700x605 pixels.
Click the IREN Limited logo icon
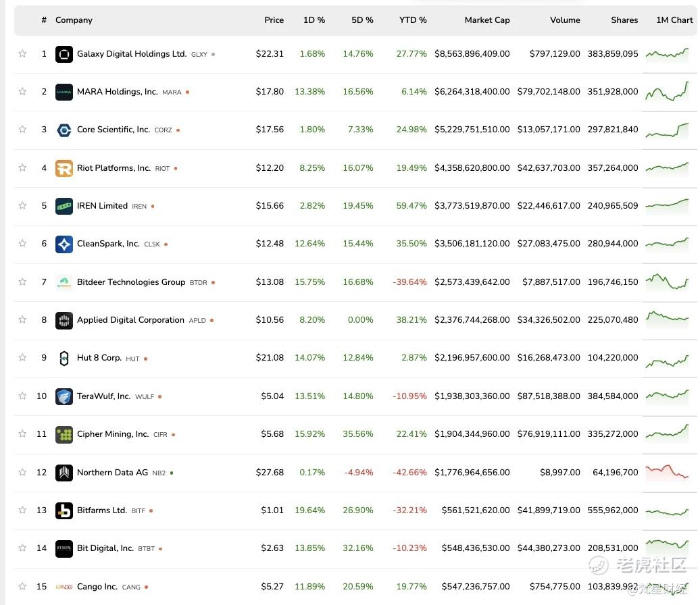click(64, 207)
